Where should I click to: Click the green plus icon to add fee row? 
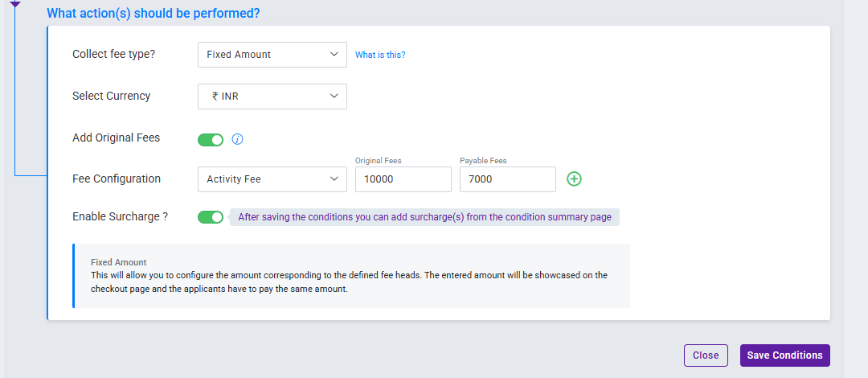(x=574, y=179)
